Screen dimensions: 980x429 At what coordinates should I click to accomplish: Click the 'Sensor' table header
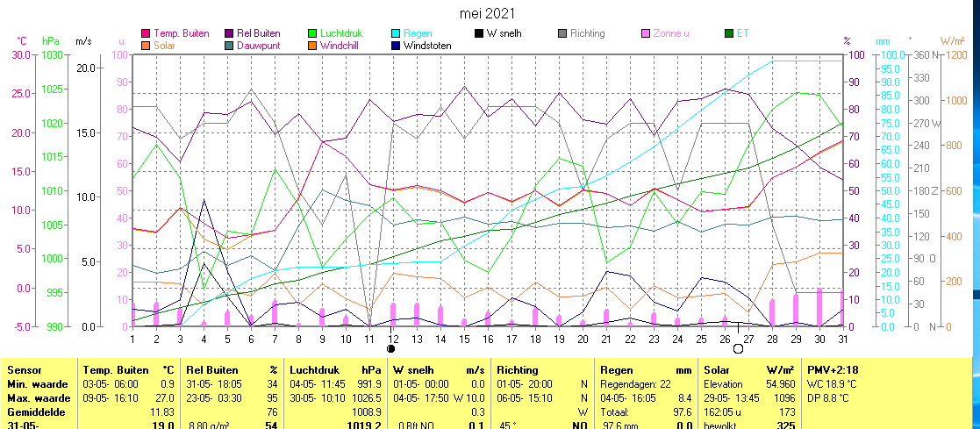24,370
